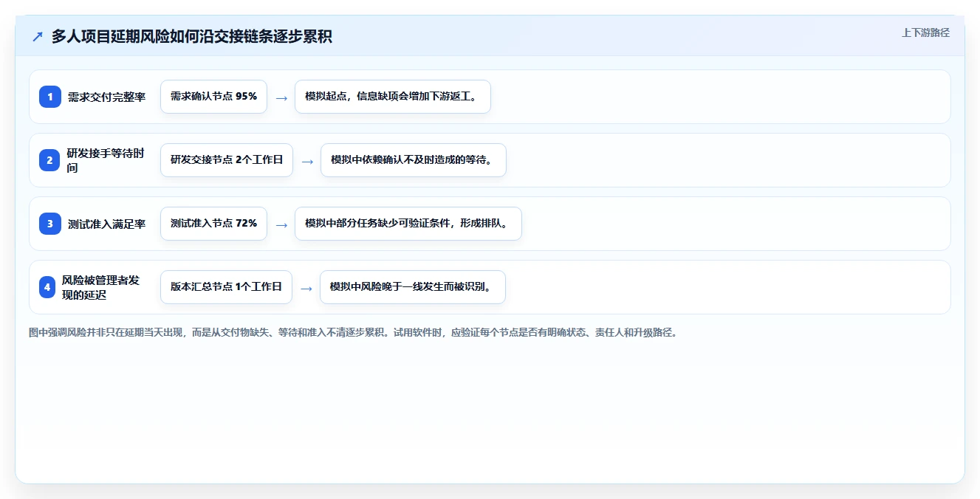Click the footer paragraph starting 图中强调风险

click(353, 333)
